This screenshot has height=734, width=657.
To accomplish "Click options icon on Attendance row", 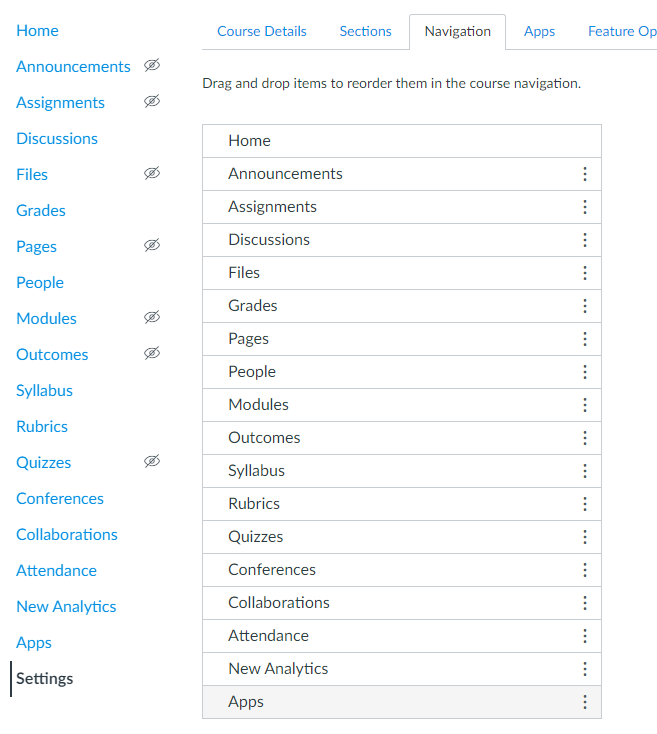I will 585,636.
